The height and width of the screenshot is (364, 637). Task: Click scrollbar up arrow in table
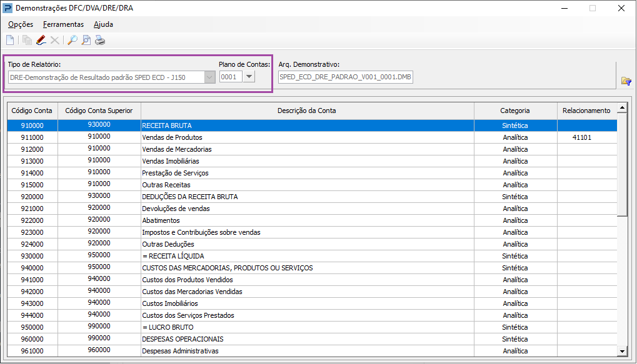tap(623, 107)
